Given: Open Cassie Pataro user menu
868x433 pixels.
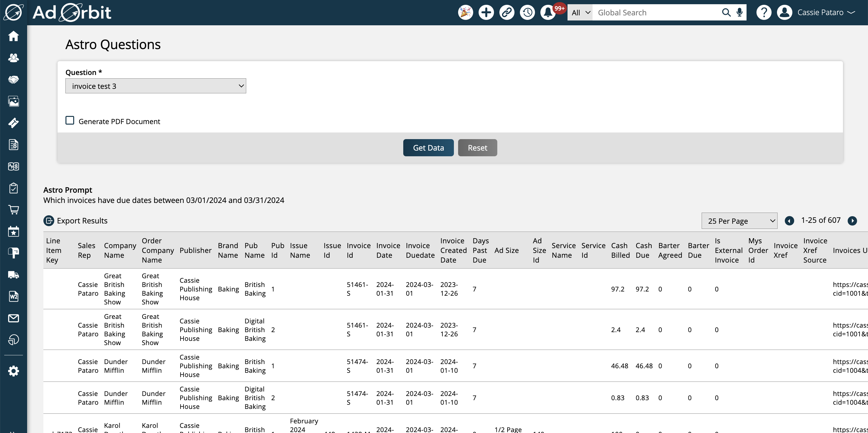Looking at the screenshot, I should (820, 12).
